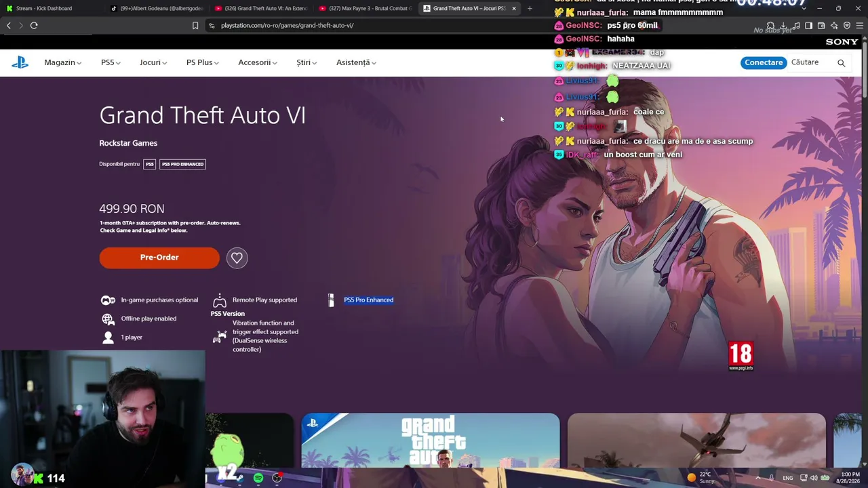Expand the PS5 menu
The height and width of the screenshot is (488, 868).
click(111, 62)
